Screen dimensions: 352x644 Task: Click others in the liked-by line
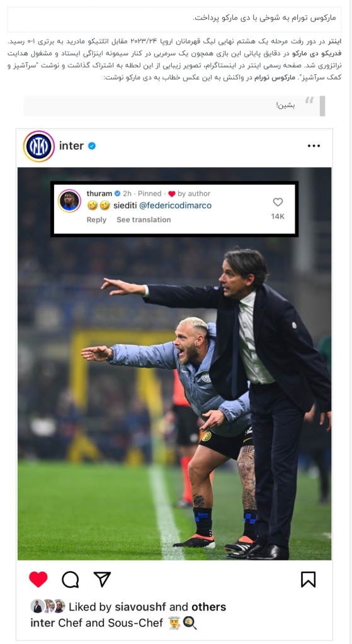coord(208,607)
